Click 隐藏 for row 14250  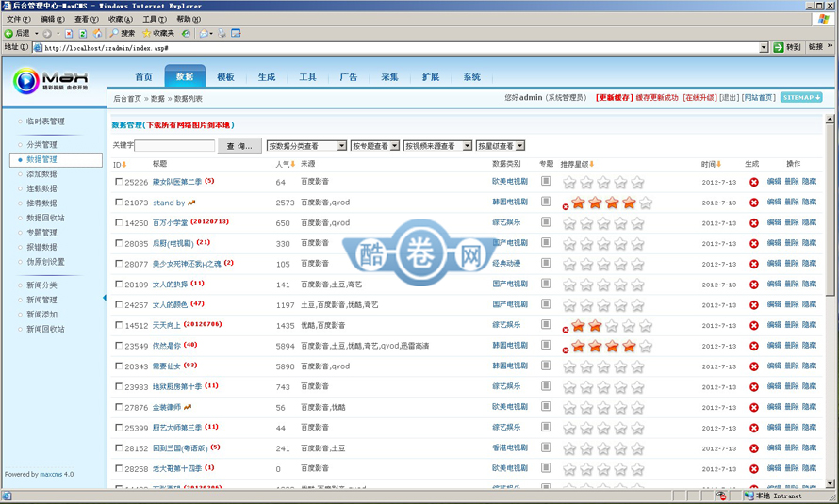click(809, 221)
